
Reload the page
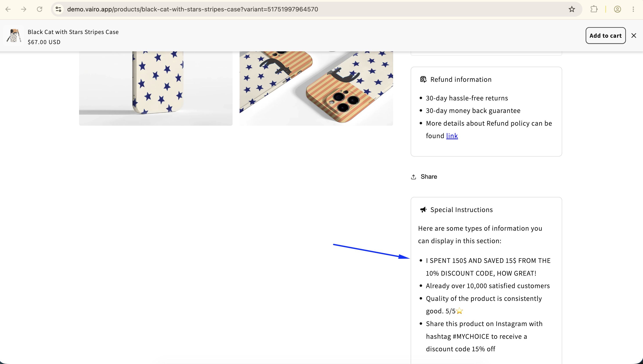coord(40,9)
